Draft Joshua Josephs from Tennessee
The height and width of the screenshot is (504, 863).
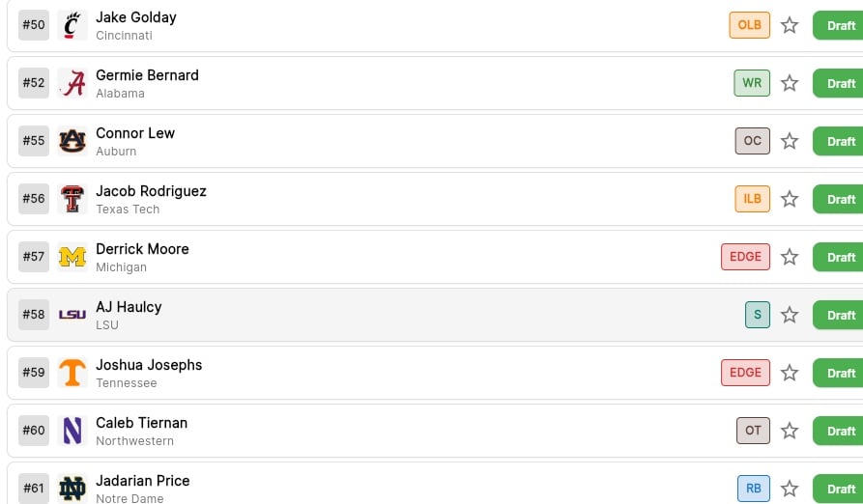click(839, 373)
